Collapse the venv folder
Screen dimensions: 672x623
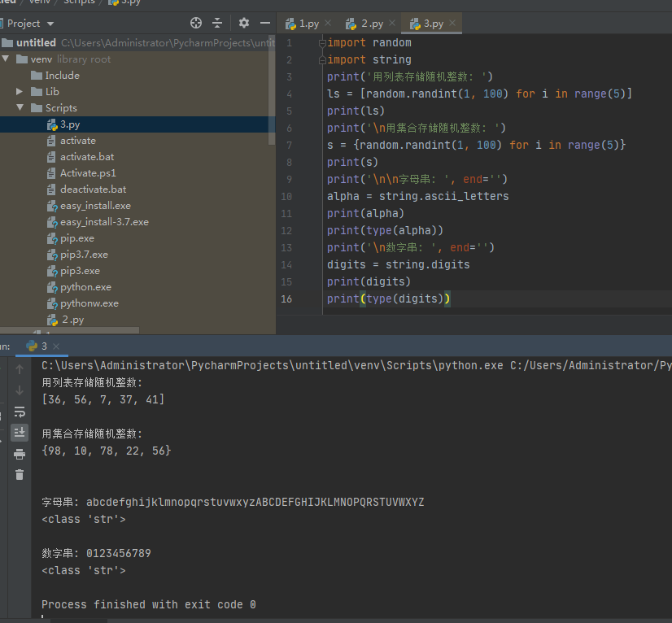[7, 59]
